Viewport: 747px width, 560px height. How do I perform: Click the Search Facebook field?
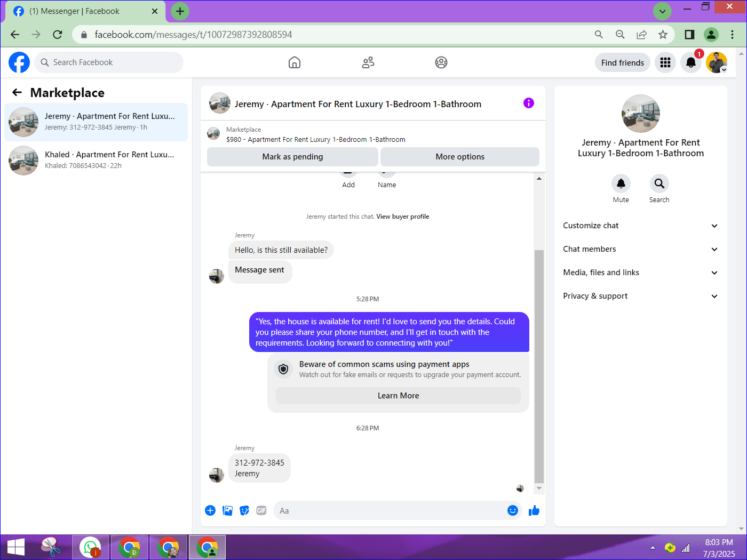109,62
